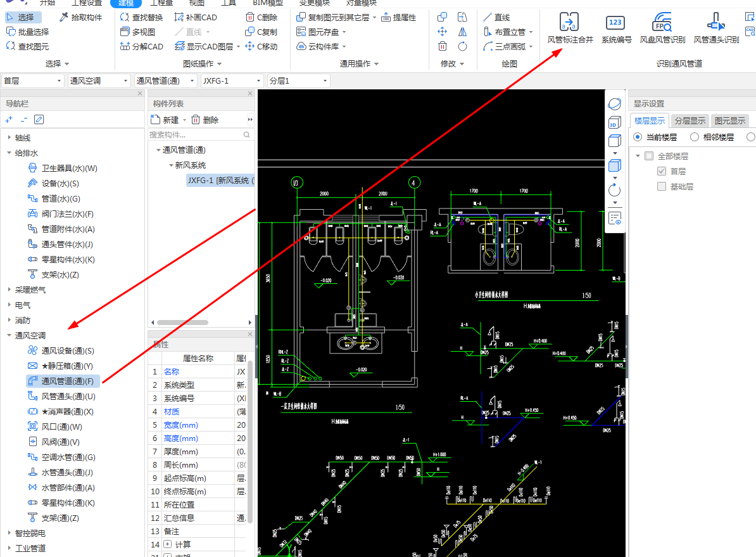The height and width of the screenshot is (557, 756).
Task: Open the 分层1 layer dropdown
Action: click(299, 80)
